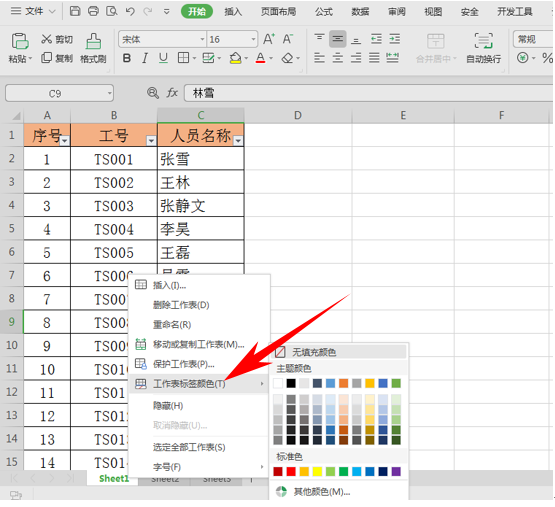
Task: Click the Print icon in quick toolbar
Action: click(x=93, y=11)
